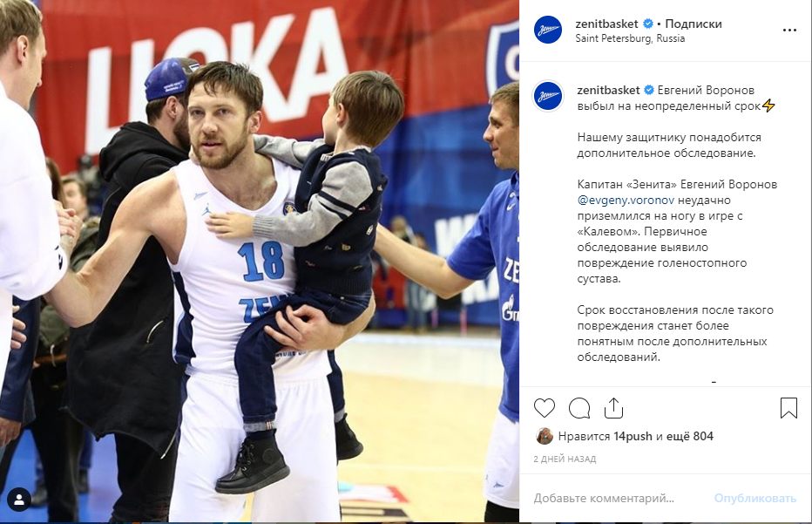
Task: Visit the @evgeny.voronov mention
Action: pyautogui.click(x=626, y=200)
